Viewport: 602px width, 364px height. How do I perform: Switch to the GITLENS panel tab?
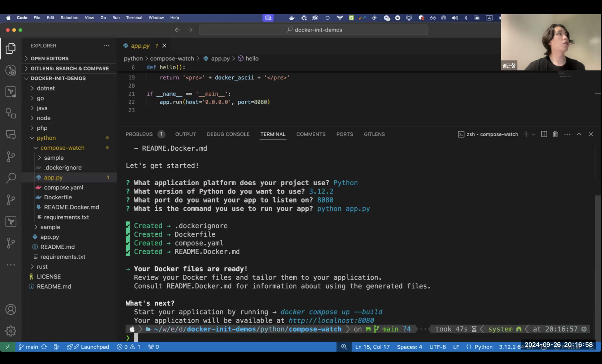(374, 134)
